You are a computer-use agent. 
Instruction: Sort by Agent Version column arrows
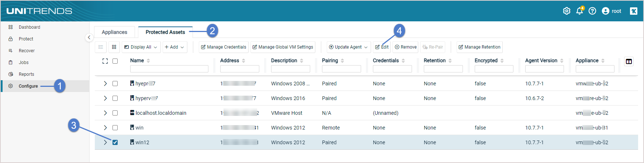click(x=562, y=61)
